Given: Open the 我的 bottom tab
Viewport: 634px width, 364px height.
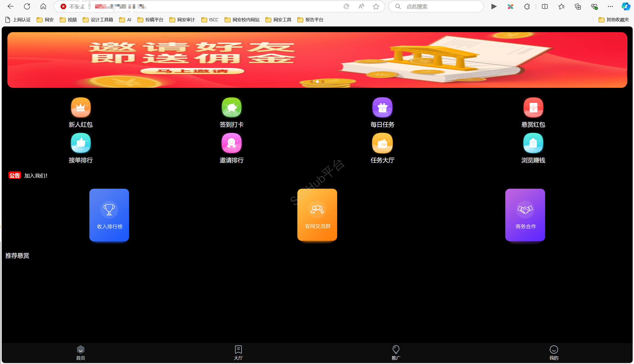Looking at the screenshot, I should click(x=554, y=352).
